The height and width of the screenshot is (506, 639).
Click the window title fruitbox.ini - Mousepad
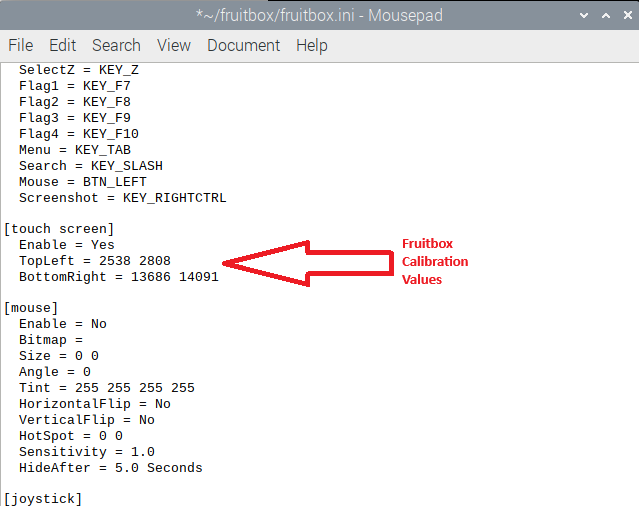[319, 15]
